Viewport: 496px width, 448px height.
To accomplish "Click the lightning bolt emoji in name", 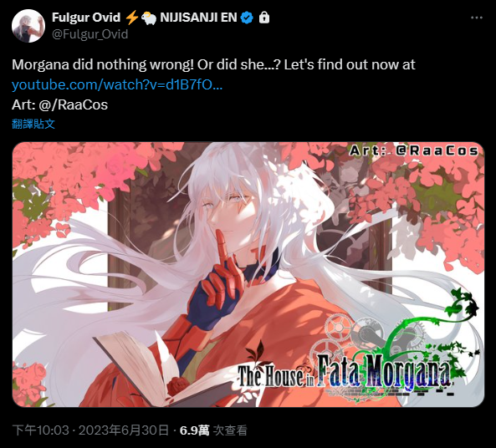I will tap(131, 18).
